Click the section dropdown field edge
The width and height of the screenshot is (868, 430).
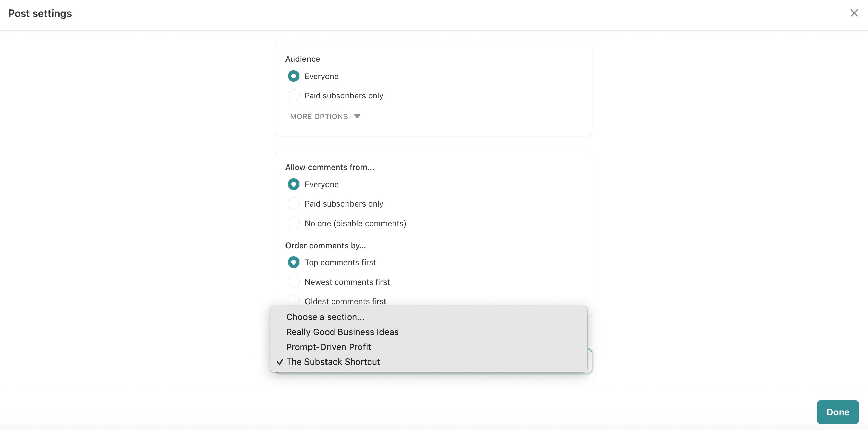[590, 361]
